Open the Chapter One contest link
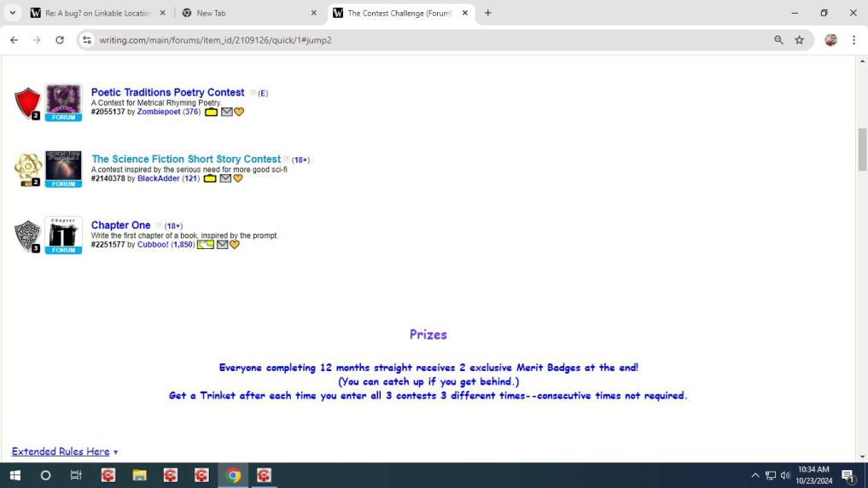868x488 pixels. tap(120, 225)
